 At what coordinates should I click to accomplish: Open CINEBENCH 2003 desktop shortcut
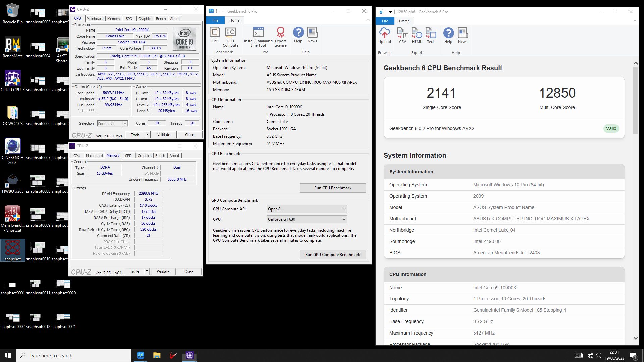click(x=13, y=151)
